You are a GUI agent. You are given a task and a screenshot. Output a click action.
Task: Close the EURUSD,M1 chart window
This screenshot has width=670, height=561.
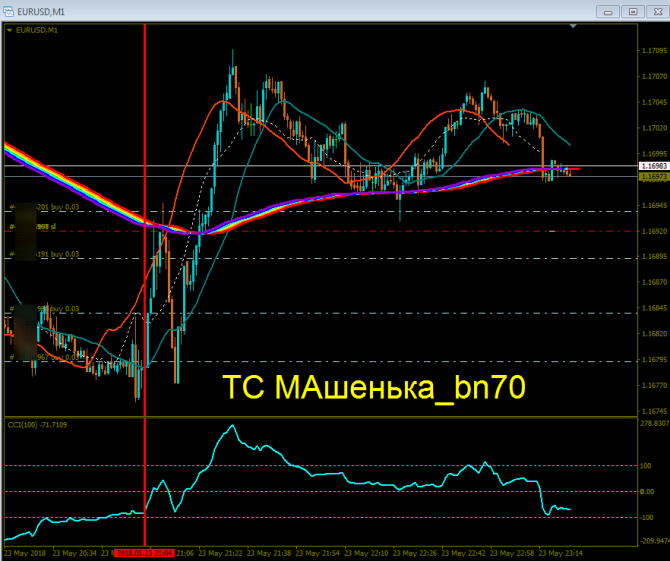[x=658, y=12]
